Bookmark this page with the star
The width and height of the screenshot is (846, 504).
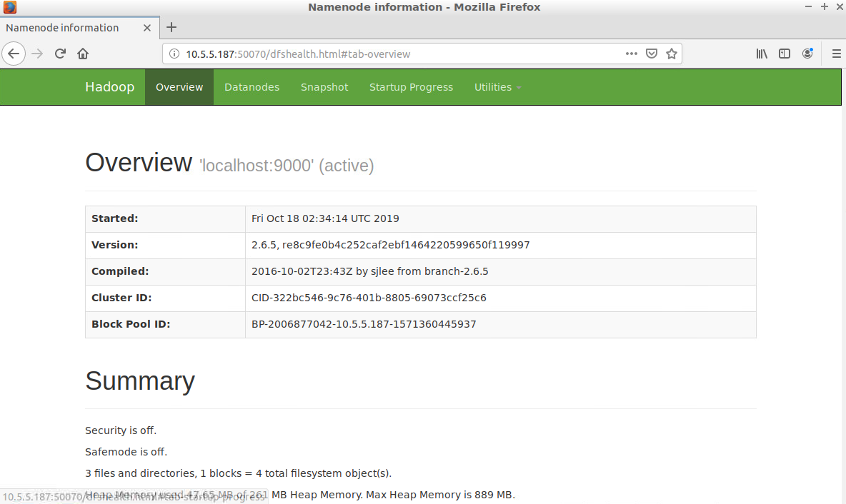click(672, 54)
